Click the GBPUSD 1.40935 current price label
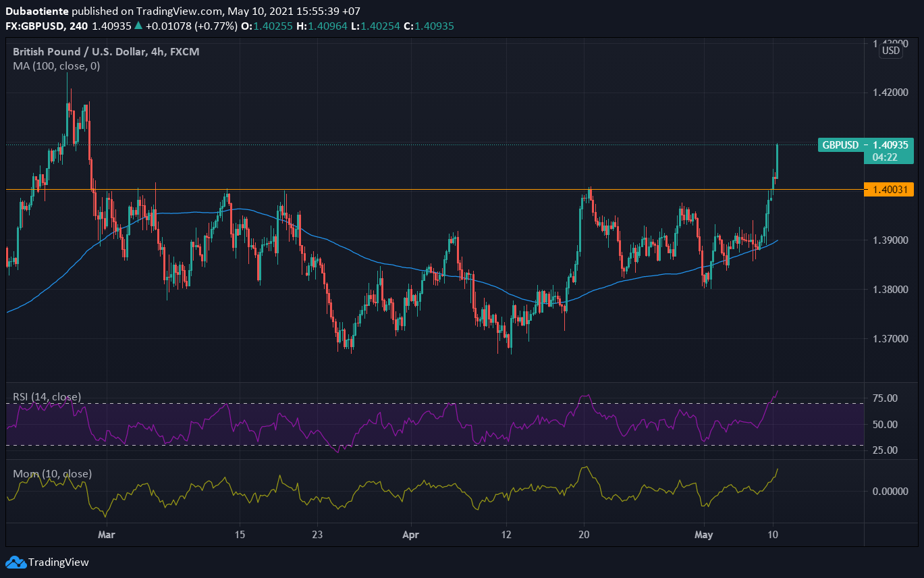The width and height of the screenshot is (924, 578). tap(866, 145)
